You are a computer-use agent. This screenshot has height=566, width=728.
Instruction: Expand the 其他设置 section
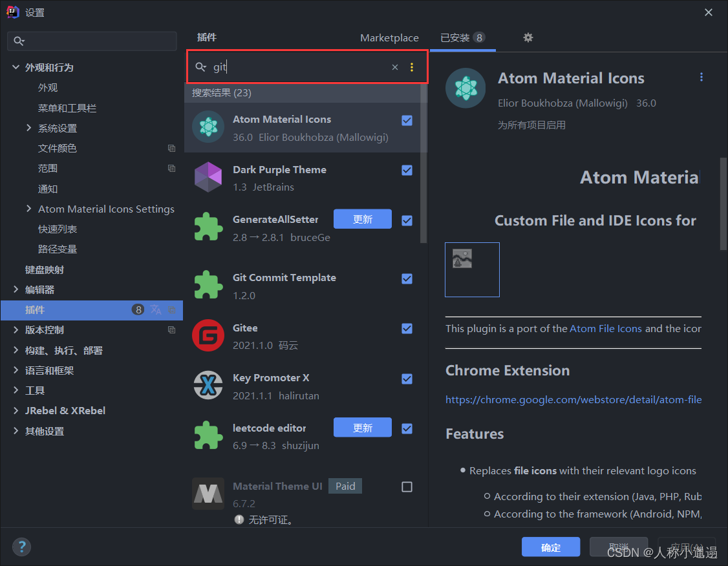16,430
